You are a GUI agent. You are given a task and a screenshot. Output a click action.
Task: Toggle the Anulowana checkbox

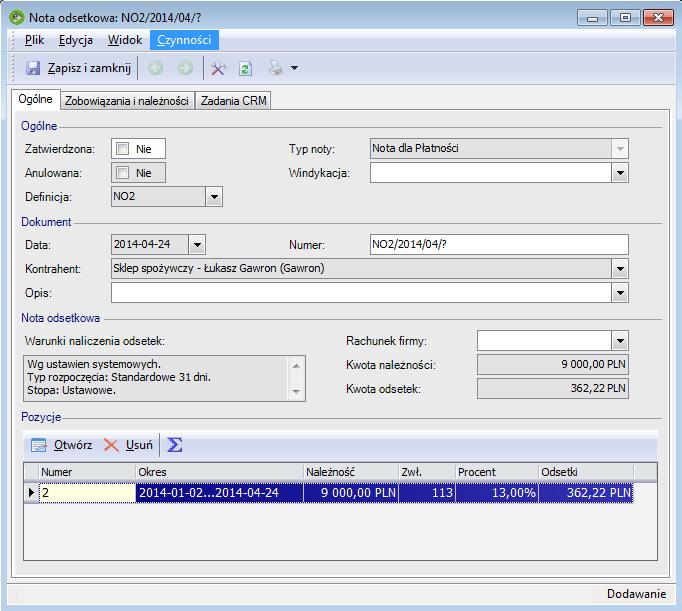tap(123, 173)
